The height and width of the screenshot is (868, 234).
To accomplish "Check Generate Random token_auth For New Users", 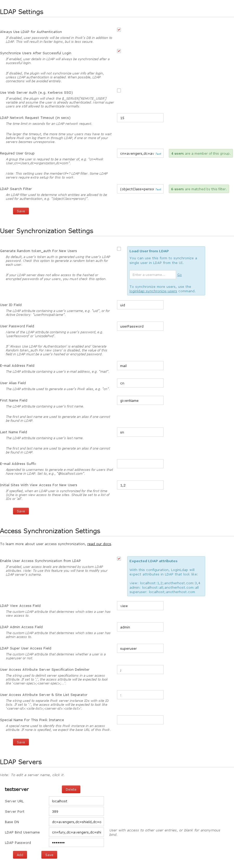I will click(119, 249).
